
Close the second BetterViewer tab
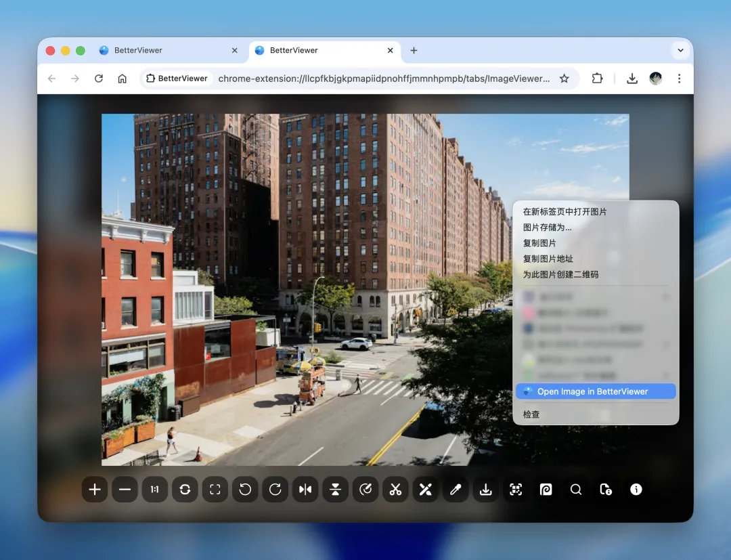tap(391, 50)
